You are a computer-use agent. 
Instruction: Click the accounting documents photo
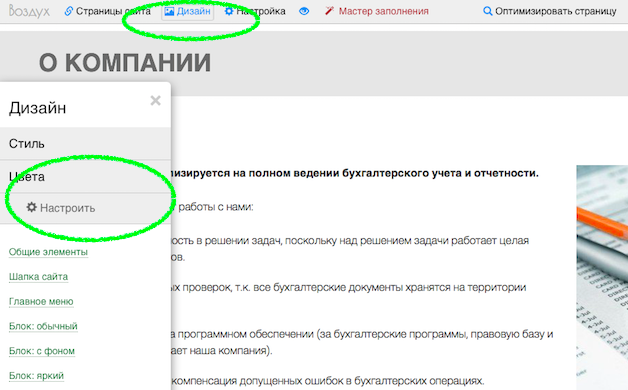pos(602,277)
